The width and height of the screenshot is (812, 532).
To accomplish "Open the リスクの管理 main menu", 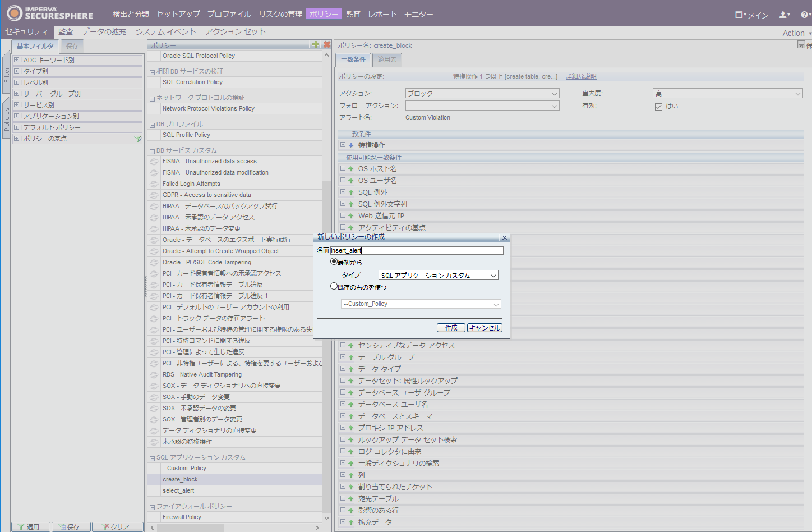I will coord(280,14).
